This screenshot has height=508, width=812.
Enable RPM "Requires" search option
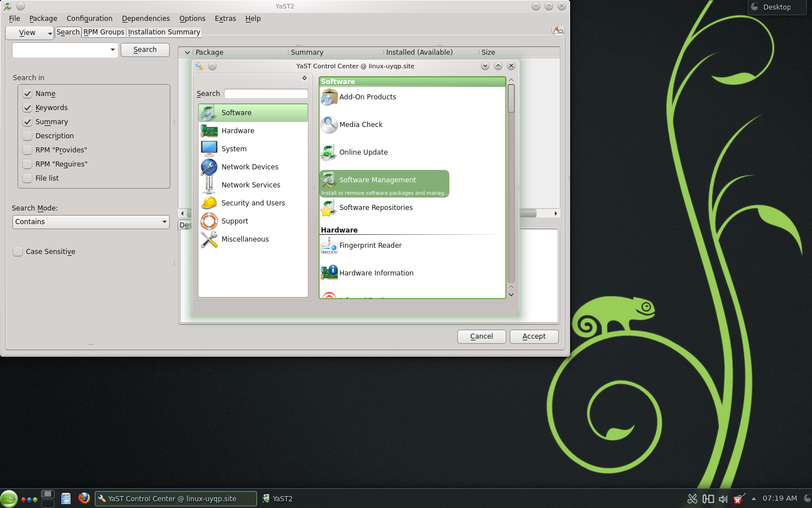pos(27,164)
